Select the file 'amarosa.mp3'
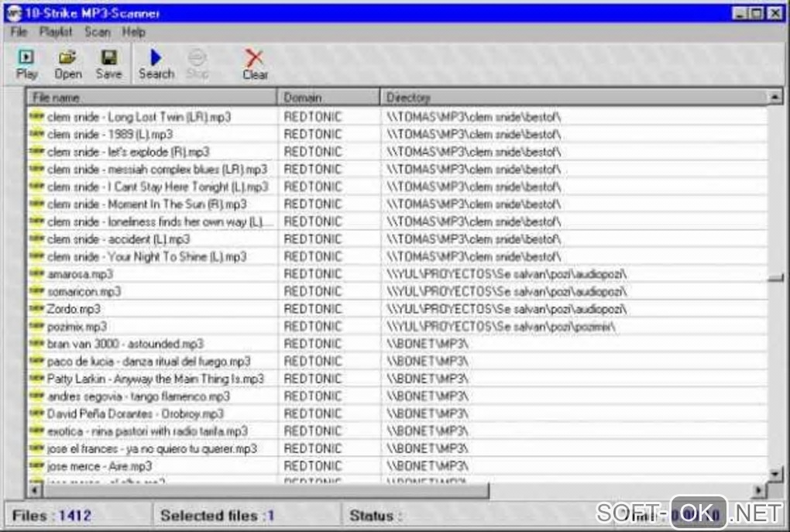Viewport: 790px width, 532px height. [x=80, y=274]
